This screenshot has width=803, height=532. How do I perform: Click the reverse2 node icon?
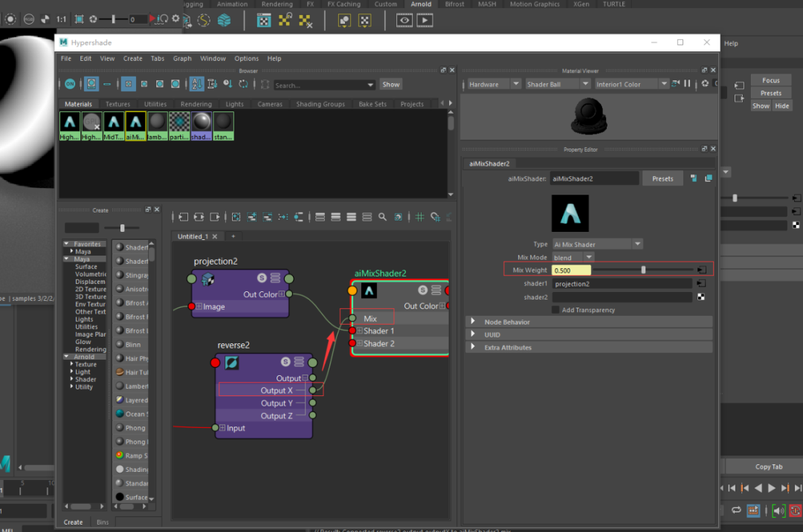tap(231, 363)
